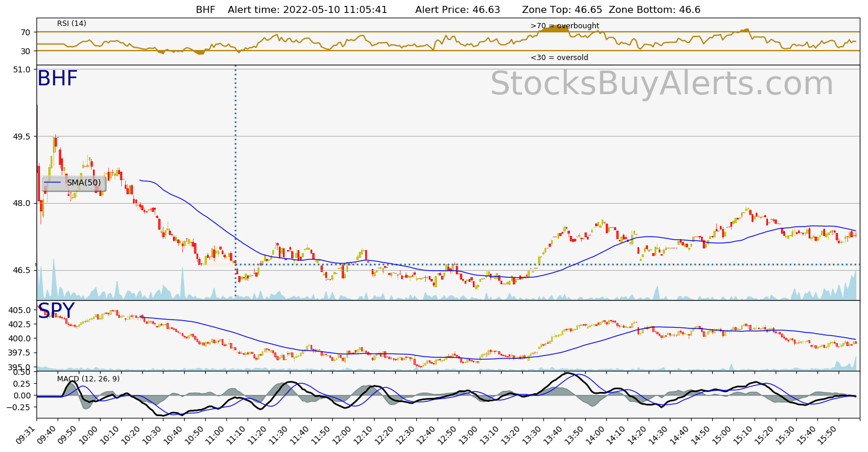Click the -0.25 MACD axis label
This screenshot has height=452, width=868.
click(x=19, y=407)
